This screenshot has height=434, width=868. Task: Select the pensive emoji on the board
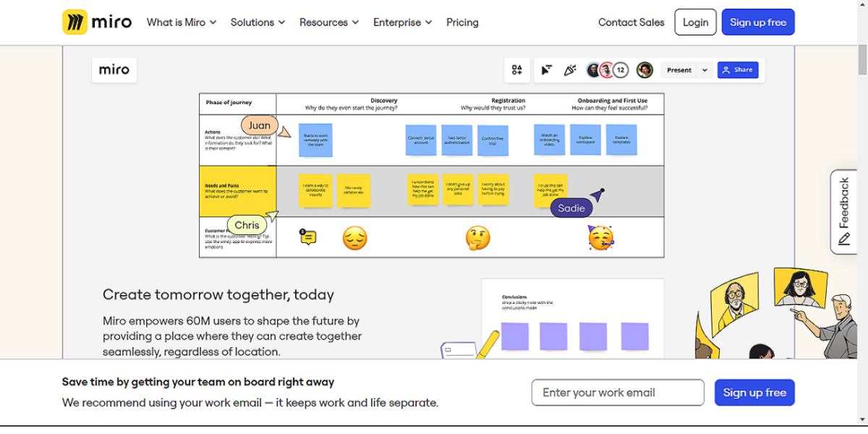(x=354, y=237)
